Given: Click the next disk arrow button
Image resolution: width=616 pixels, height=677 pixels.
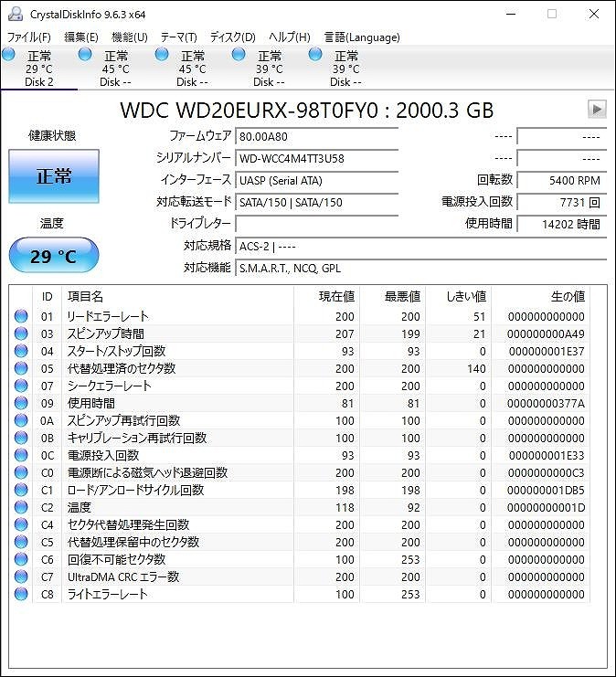Looking at the screenshot, I should pyautogui.click(x=597, y=110).
